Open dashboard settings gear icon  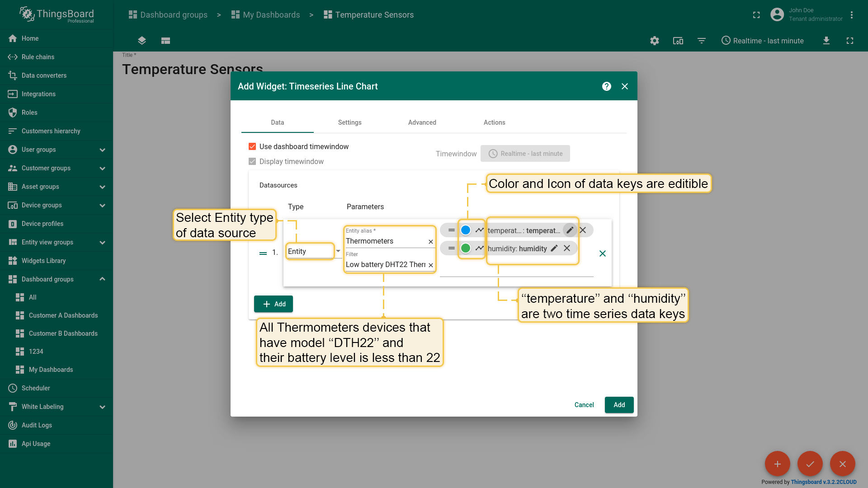tap(655, 41)
